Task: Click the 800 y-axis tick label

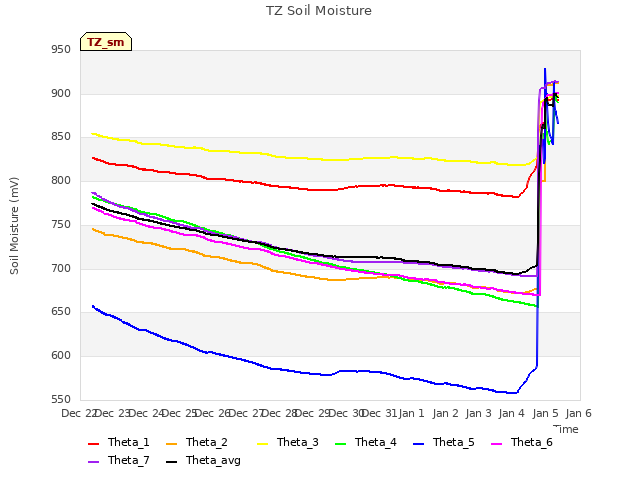Action: pyautogui.click(x=61, y=180)
